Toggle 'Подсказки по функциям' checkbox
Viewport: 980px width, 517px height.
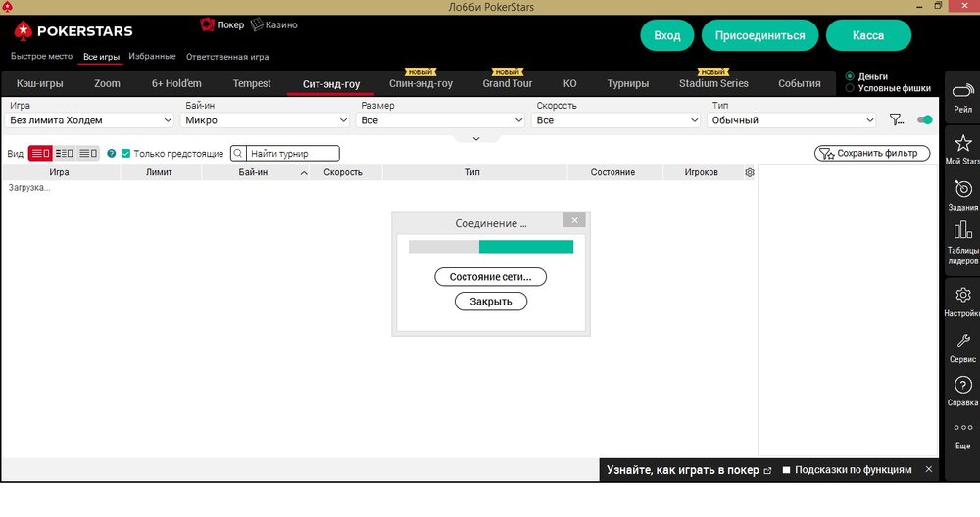coord(786,470)
